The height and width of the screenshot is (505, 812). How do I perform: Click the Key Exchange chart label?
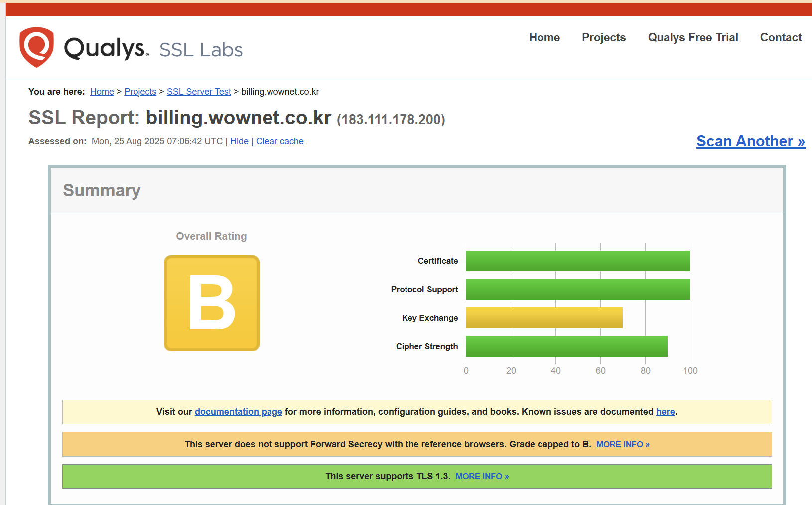[x=429, y=318]
